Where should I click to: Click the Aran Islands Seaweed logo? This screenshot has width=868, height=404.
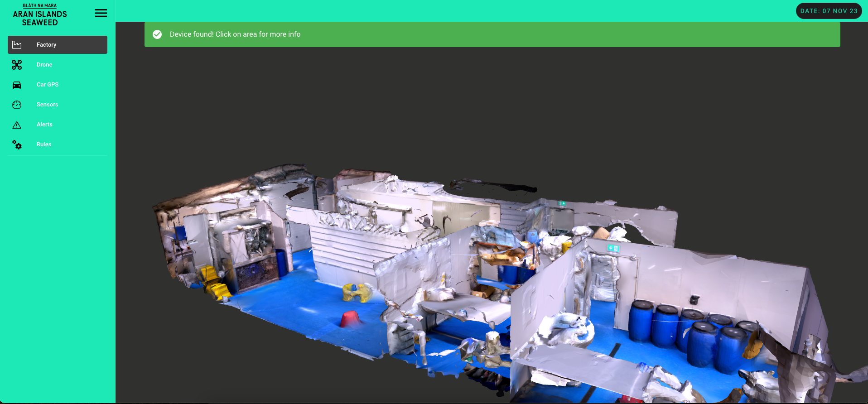(40, 14)
